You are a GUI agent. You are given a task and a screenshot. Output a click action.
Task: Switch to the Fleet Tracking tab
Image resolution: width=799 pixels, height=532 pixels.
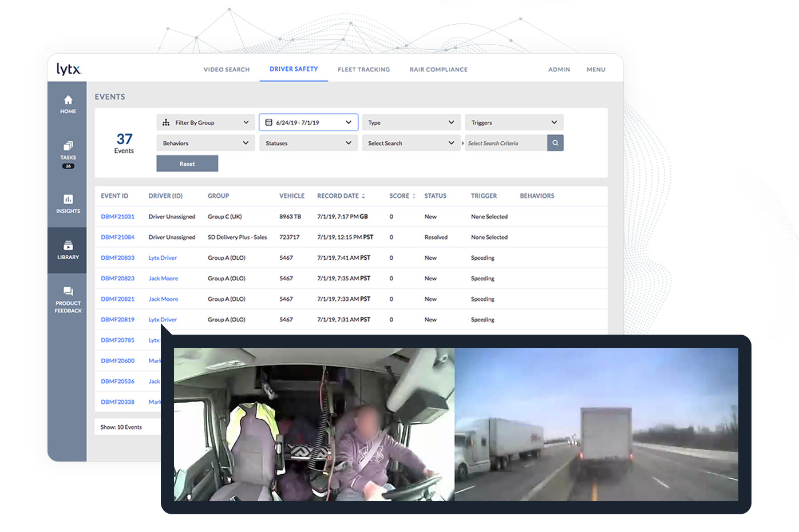(363, 70)
